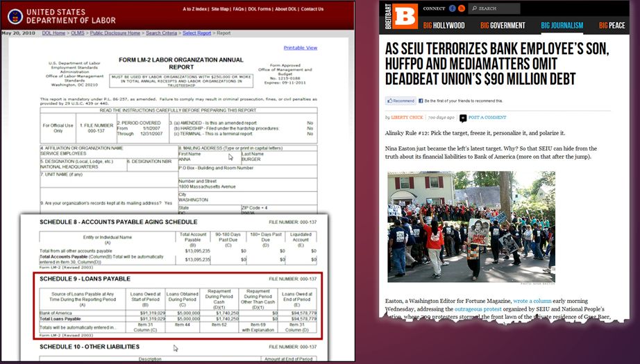The width and height of the screenshot is (640, 364).
Task: Go to the Select Report breadcrumb
Action: [x=196, y=33]
